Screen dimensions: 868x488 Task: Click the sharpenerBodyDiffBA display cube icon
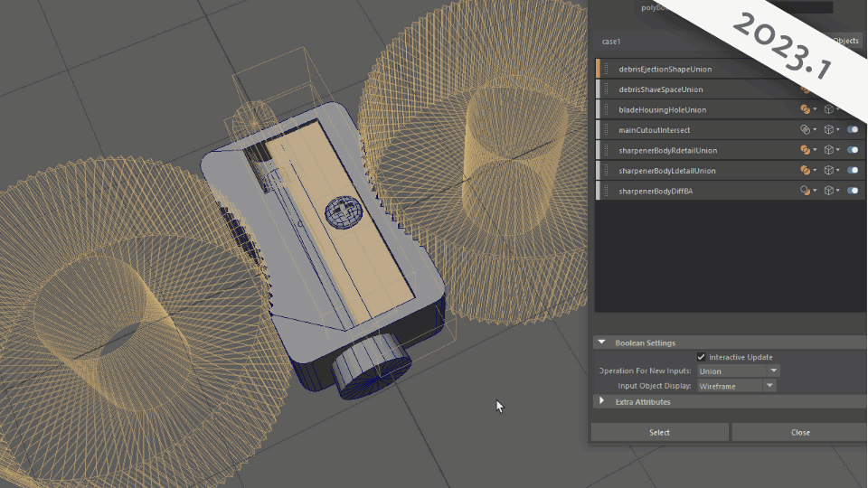coord(828,191)
